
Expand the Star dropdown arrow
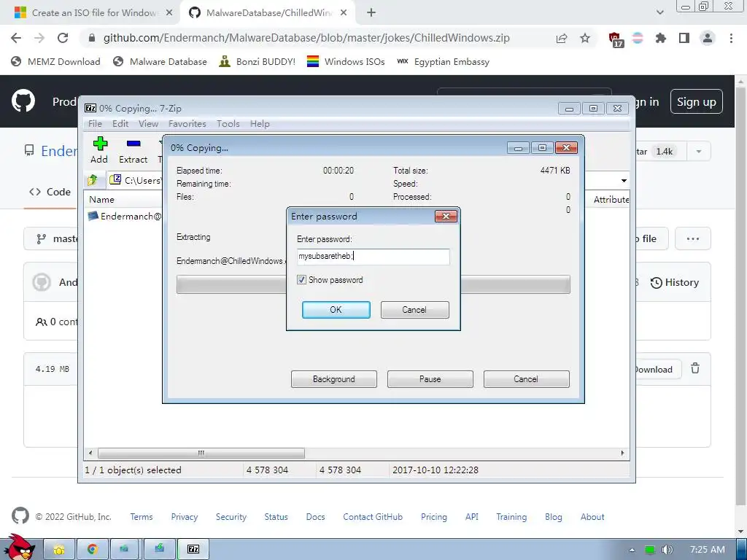(699, 152)
